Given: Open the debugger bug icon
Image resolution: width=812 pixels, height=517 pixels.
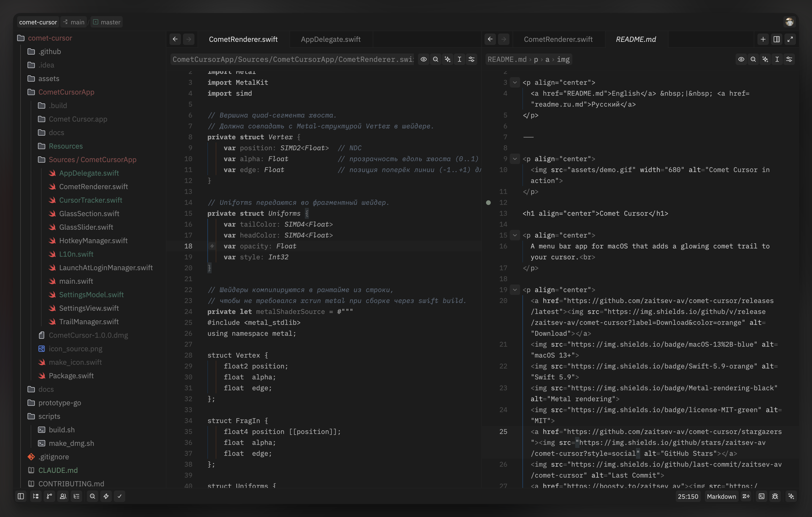Looking at the screenshot, I should click(775, 496).
